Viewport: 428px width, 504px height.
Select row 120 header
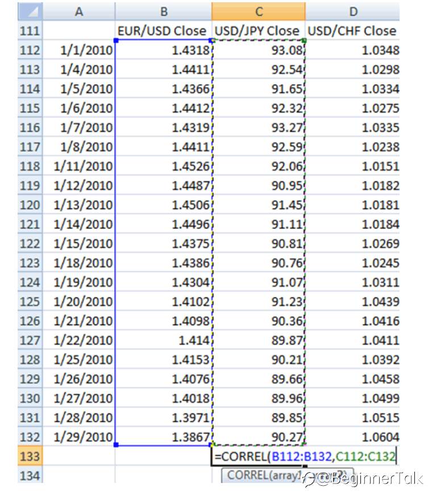click(x=30, y=205)
